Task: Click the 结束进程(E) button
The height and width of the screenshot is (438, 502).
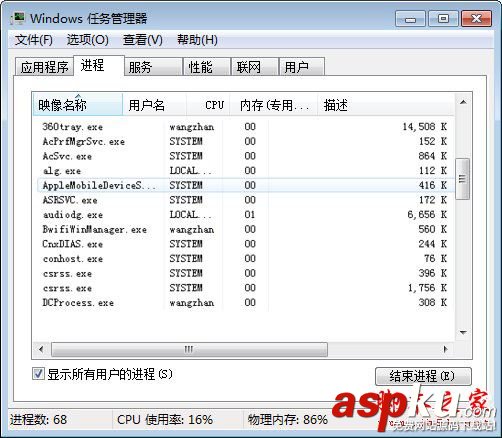Action: (423, 376)
